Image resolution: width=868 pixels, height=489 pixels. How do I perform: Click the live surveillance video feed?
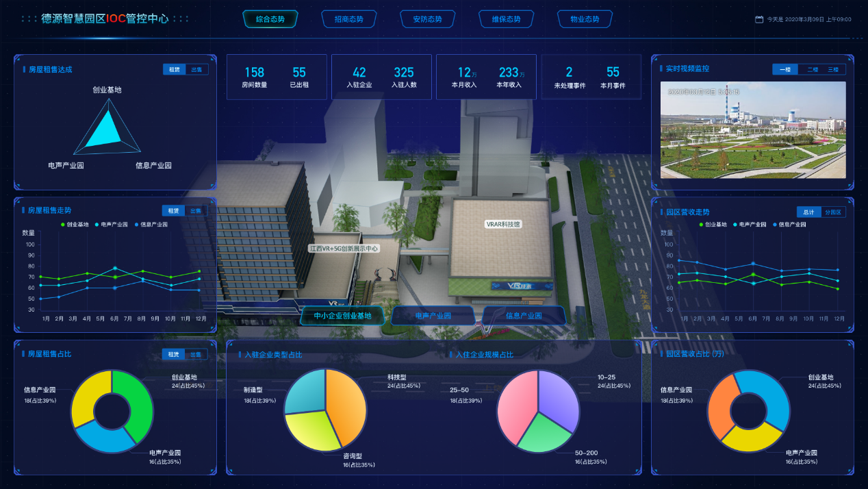752,130
